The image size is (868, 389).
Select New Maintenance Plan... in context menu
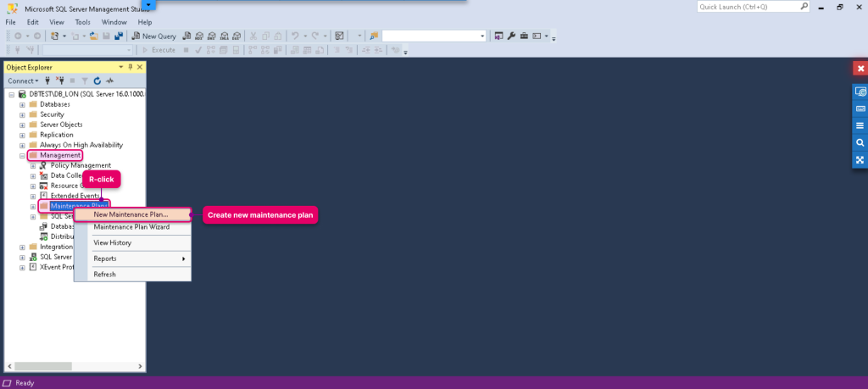(x=133, y=214)
